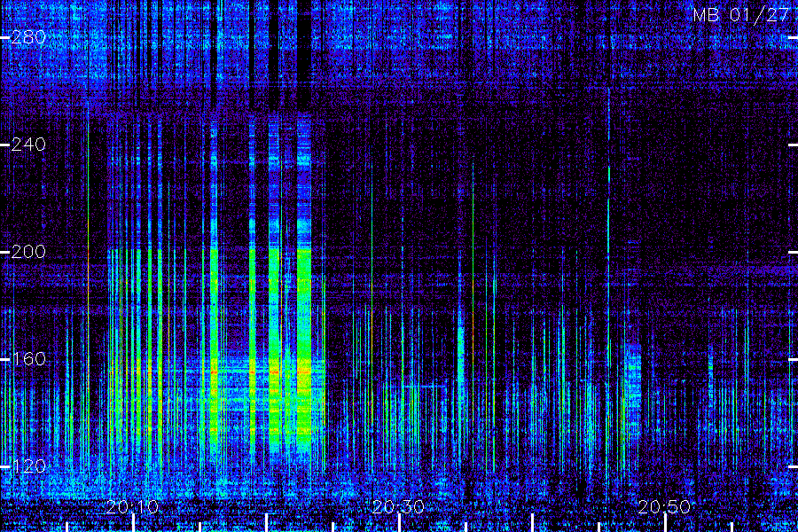Click the MB 01/27 date stamp
798x532 pixels.
pyautogui.click(x=740, y=15)
